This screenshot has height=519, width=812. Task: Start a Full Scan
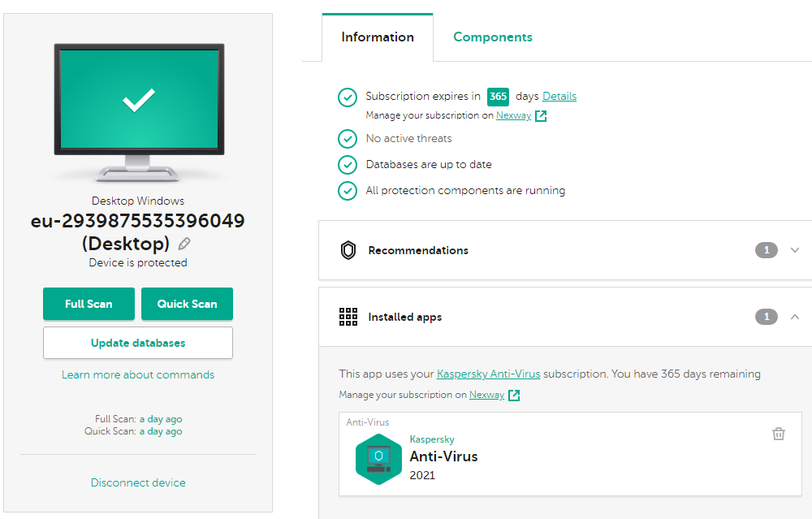pos(89,304)
